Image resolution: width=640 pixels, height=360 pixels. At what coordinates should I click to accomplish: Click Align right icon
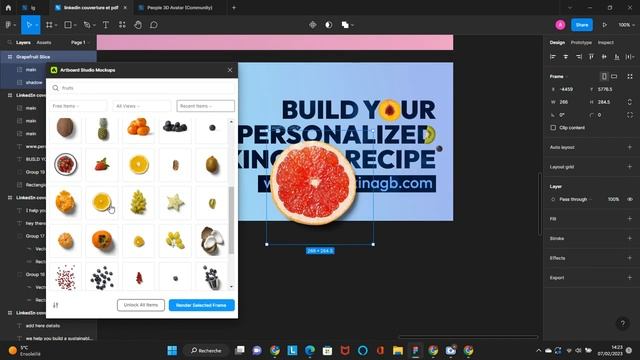click(579, 57)
